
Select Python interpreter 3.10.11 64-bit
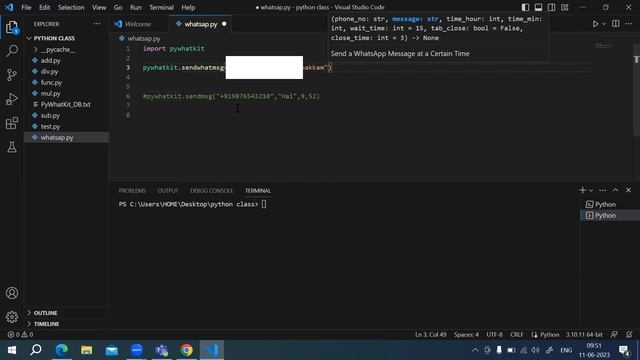click(x=584, y=335)
